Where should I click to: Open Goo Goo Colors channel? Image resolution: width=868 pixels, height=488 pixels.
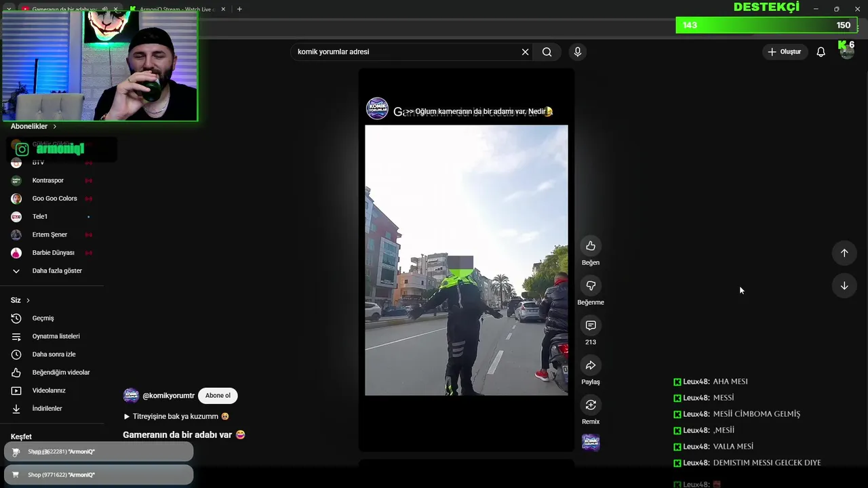[54, 199]
